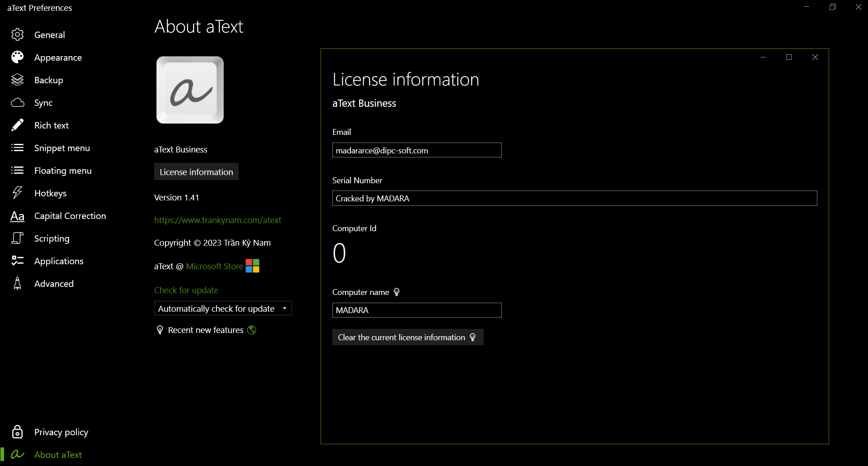868x466 pixels.
Task: Click the License information button
Action: coord(196,171)
